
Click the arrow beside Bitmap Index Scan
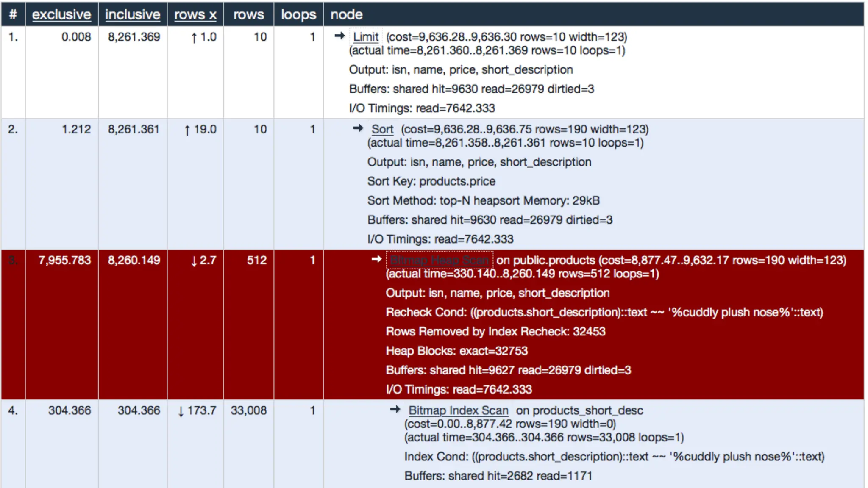(x=395, y=409)
